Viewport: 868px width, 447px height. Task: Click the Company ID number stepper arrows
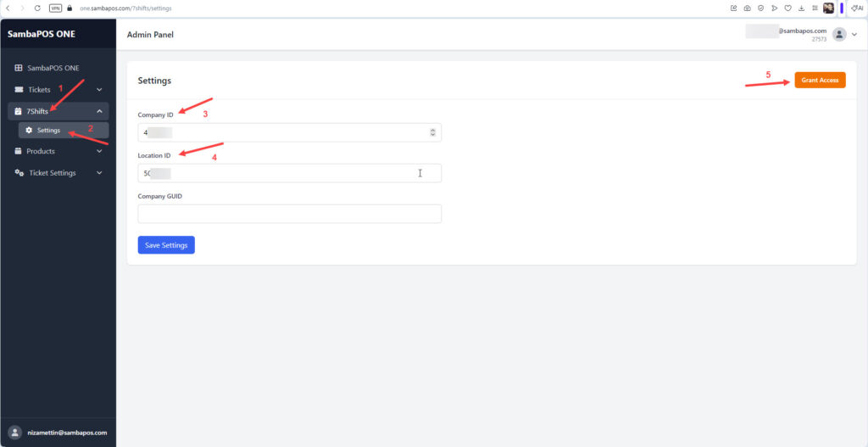pyautogui.click(x=433, y=132)
